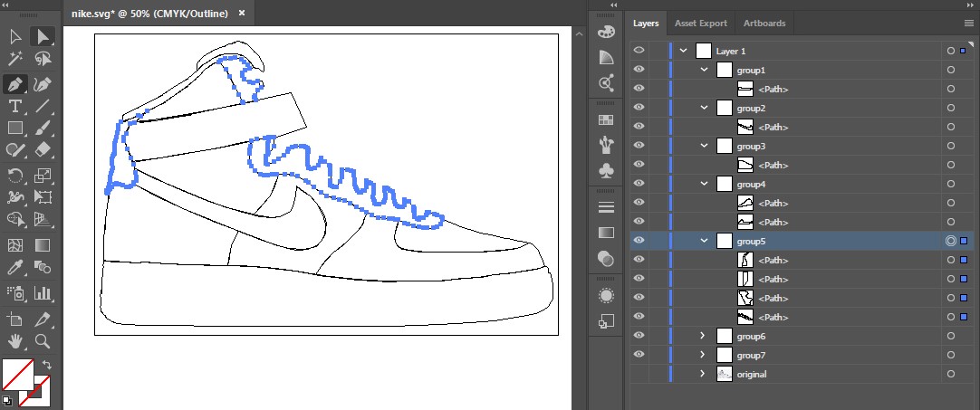This screenshot has width=980, height=410.
Task: Select the Selection tool (outlined arrow)
Action: (x=15, y=37)
